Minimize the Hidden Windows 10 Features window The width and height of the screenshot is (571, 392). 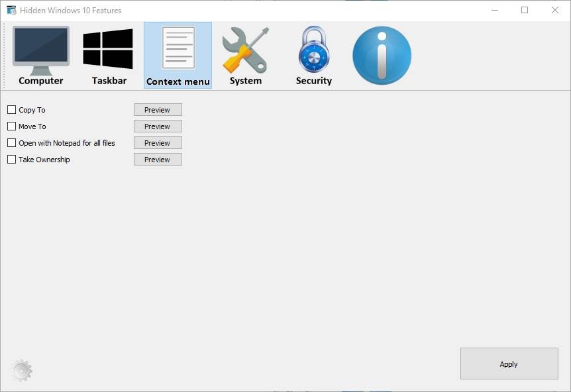coord(495,10)
